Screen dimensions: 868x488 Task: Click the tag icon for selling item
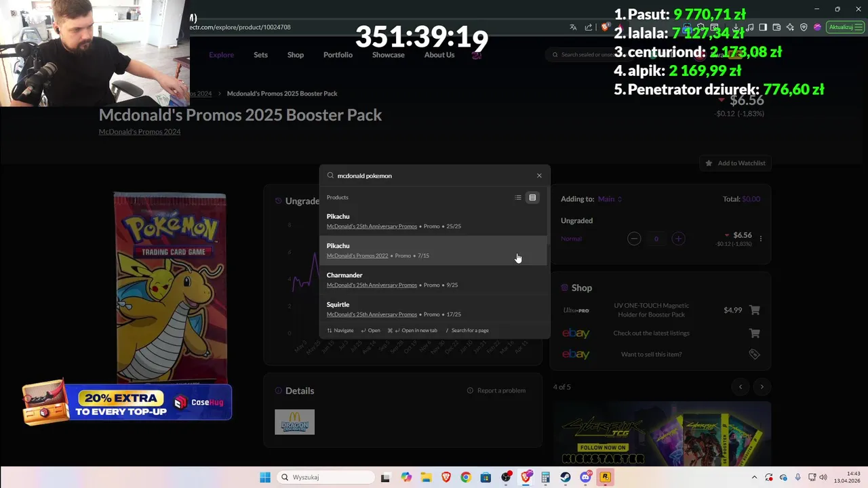754,354
